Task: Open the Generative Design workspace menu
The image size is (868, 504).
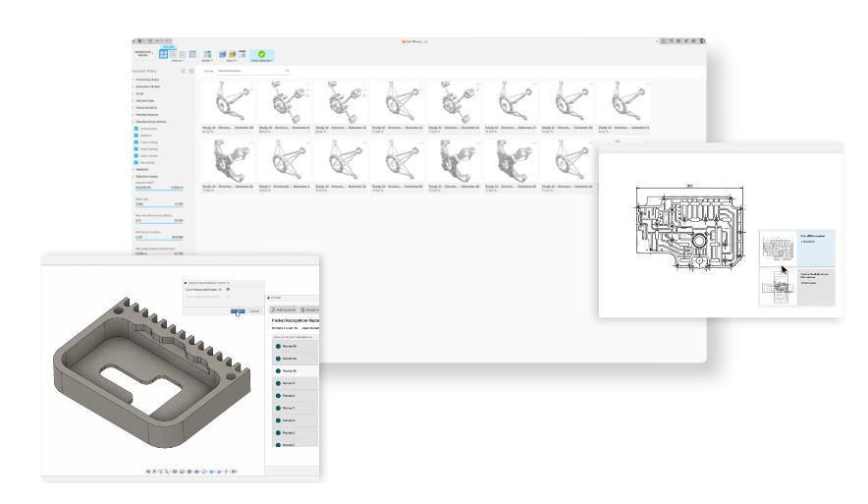Action: 142,54
